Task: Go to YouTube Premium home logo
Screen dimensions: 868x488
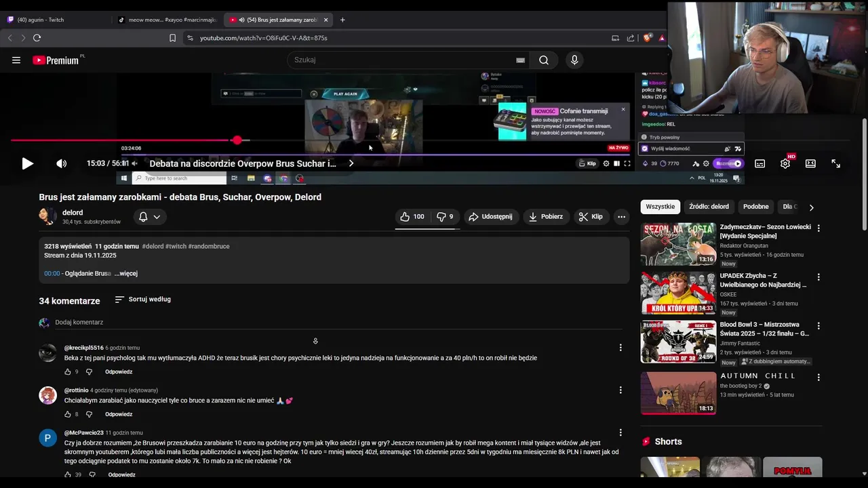Action: point(56,60)
